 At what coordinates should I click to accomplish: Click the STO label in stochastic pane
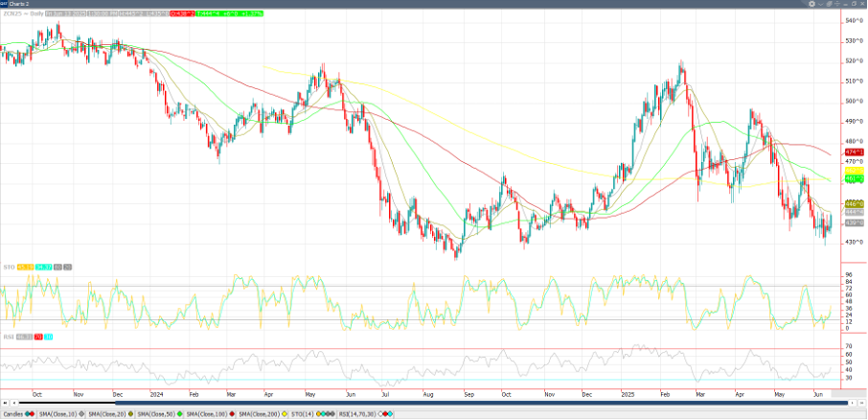coord(8,266)
